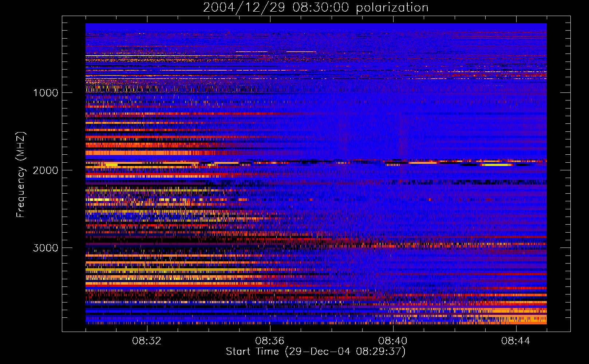This screenshot has width=589, height=364.
Task: Click the '08:32' time axis label
Action: [147, 341]
